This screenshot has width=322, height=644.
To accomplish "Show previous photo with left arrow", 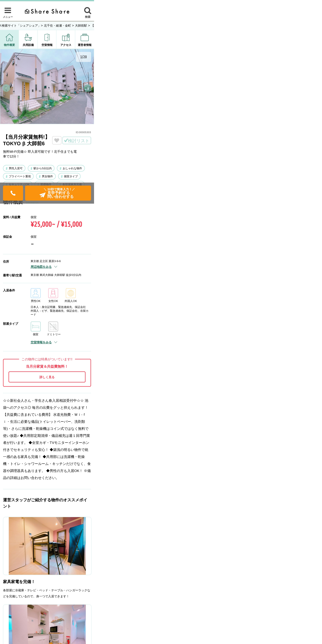I will tap(6, 88).
